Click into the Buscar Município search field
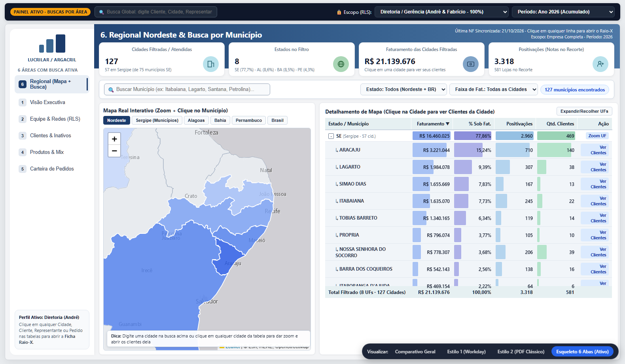 [187, 89]
